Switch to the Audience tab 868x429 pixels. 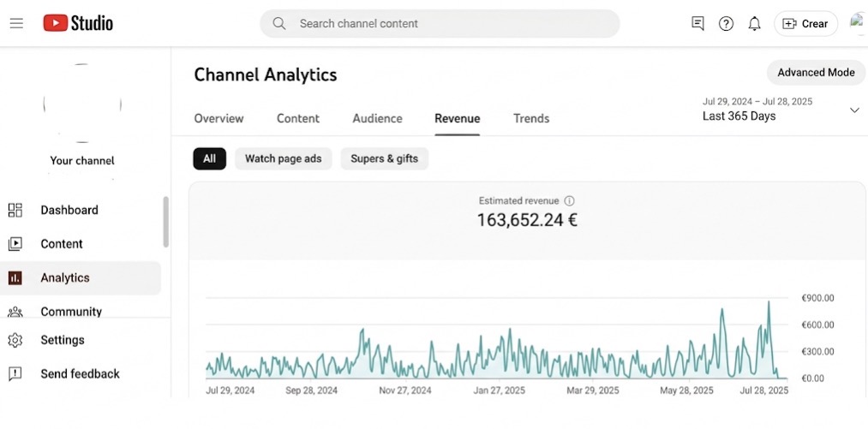point(377,118)
